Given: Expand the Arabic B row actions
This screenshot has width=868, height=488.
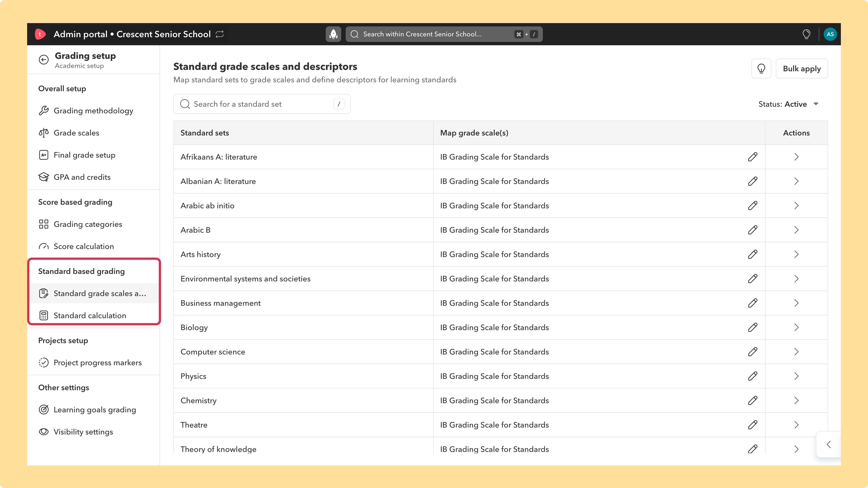Looking at the screenshot, I should 796,230.
